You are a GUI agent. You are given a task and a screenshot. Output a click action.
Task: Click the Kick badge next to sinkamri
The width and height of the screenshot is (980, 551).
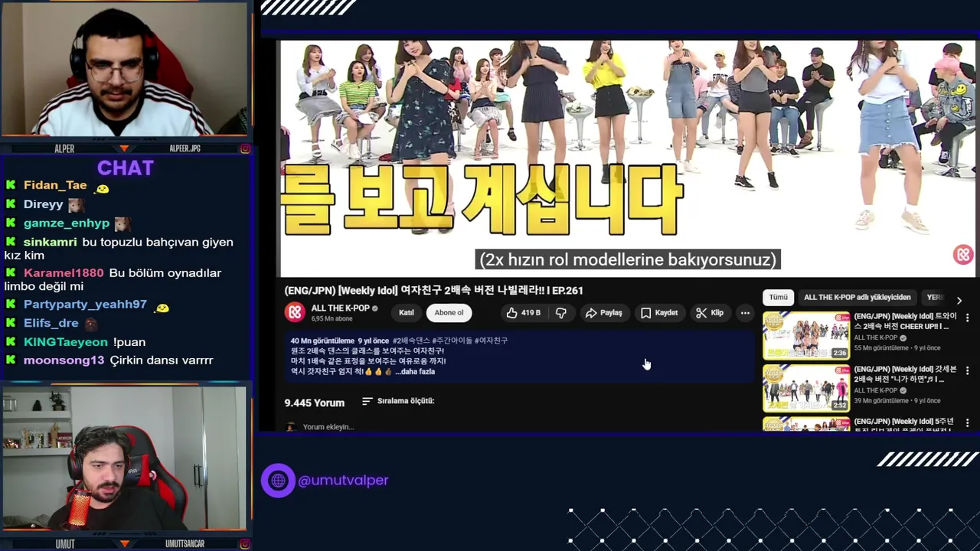tap(11, 242)
